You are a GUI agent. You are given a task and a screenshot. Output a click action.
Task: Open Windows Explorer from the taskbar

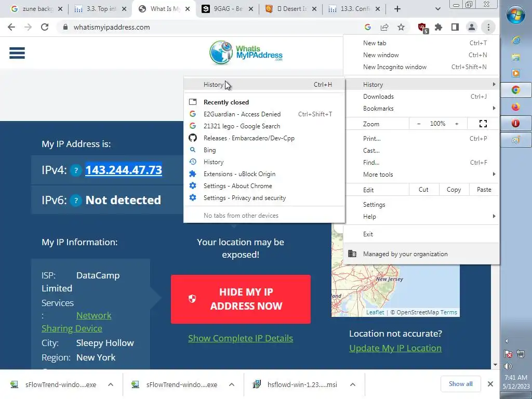516,57
